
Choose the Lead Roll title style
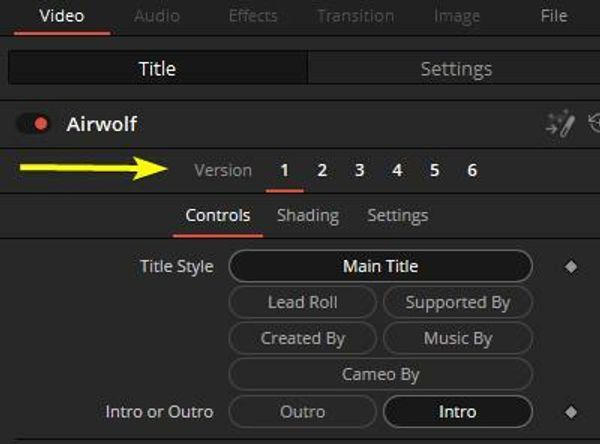302,302
